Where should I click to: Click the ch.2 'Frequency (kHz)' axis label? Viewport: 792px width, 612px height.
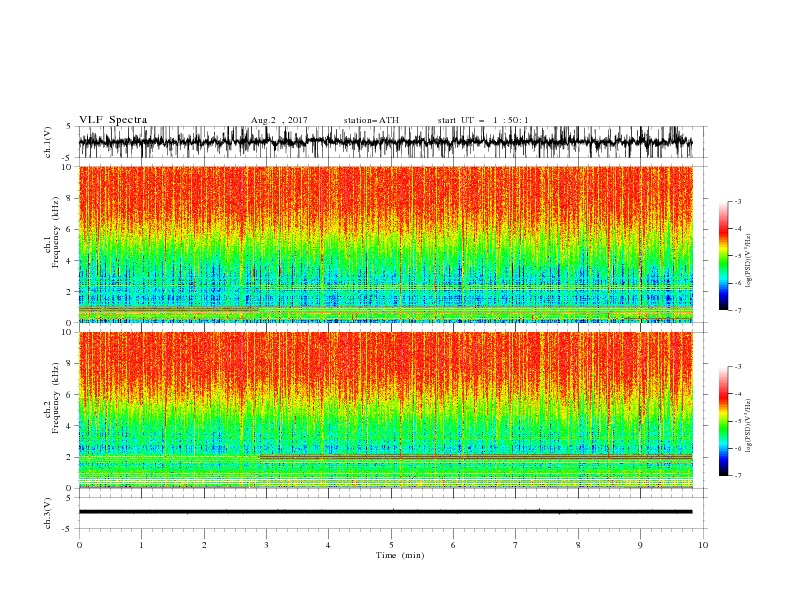pos(56,397)
